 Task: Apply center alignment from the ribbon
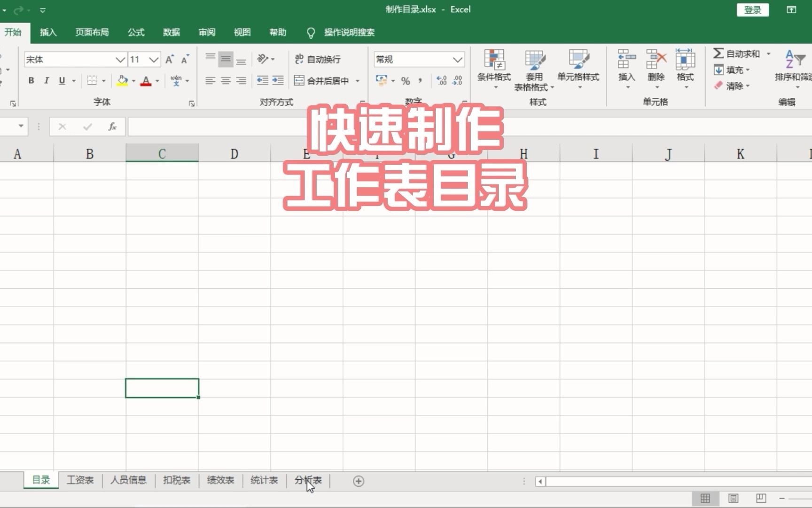tap(225, 80)
